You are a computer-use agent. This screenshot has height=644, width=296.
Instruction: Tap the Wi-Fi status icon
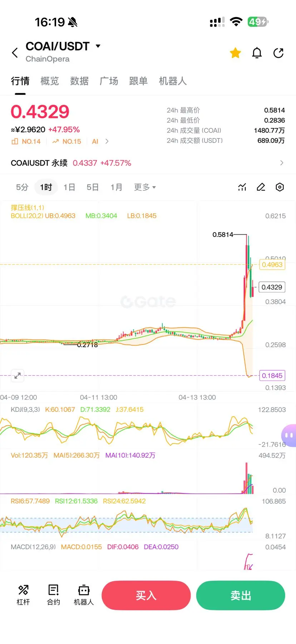tap(236, 22)
